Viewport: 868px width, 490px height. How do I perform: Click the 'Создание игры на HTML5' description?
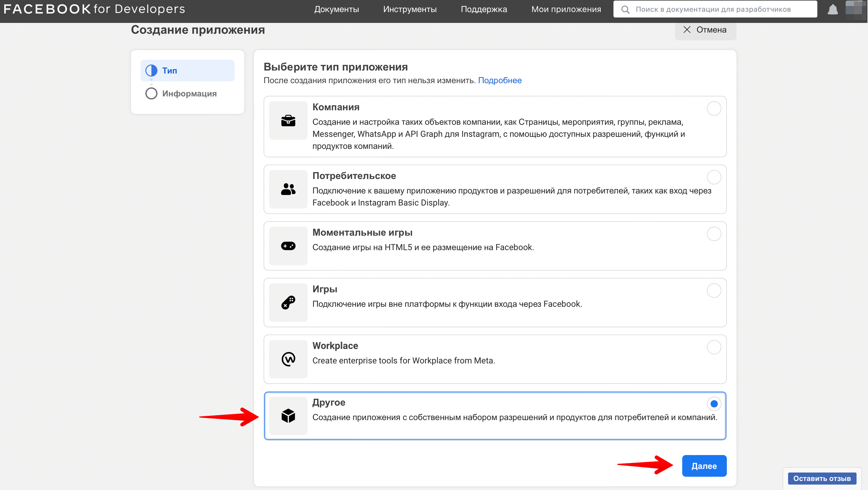[x=423, y=247]
